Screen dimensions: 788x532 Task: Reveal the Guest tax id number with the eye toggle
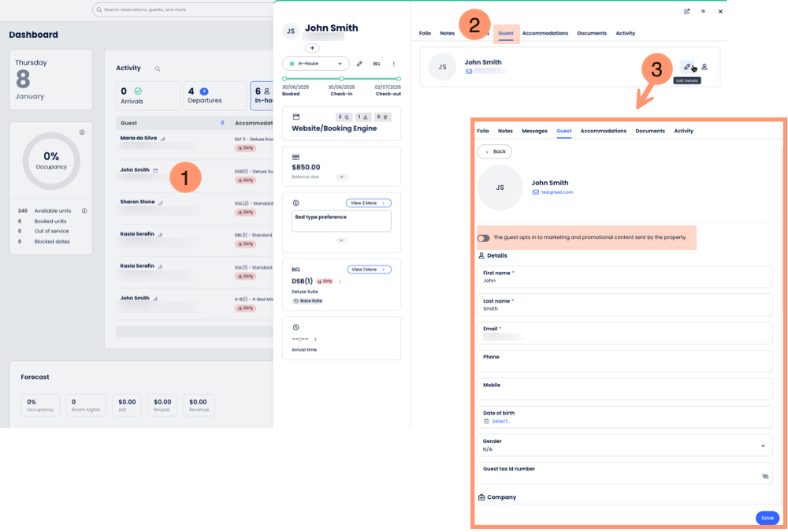coord(764,476)
